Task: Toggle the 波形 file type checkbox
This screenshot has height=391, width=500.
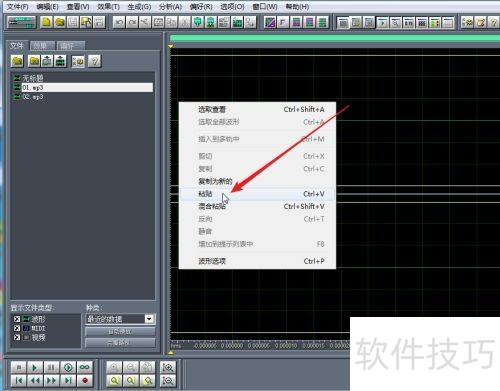Action: point(17,319)
